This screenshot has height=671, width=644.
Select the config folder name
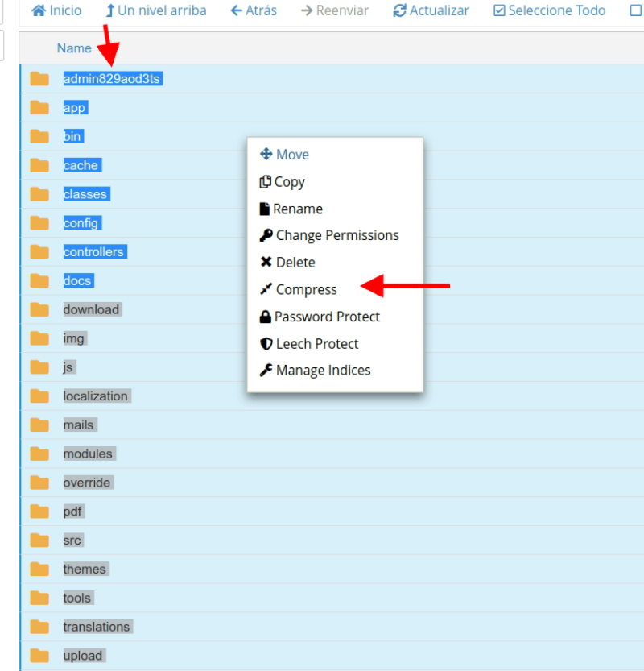(x=82, y=223)
